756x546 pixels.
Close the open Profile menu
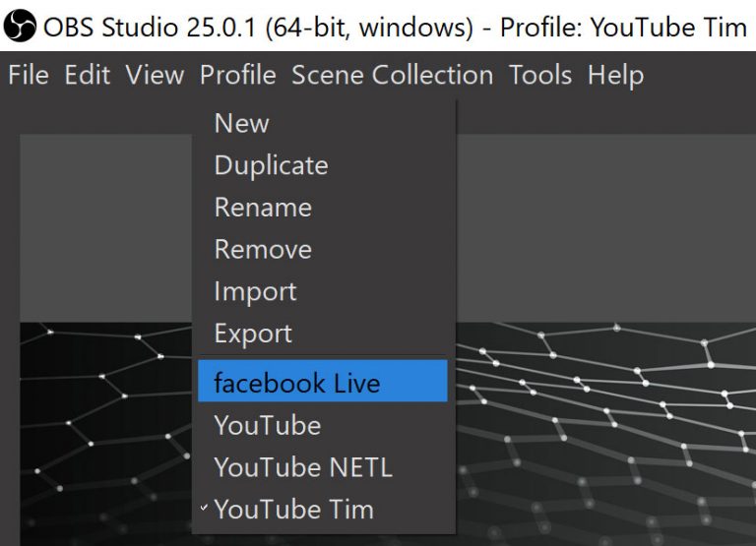point(237,75)
